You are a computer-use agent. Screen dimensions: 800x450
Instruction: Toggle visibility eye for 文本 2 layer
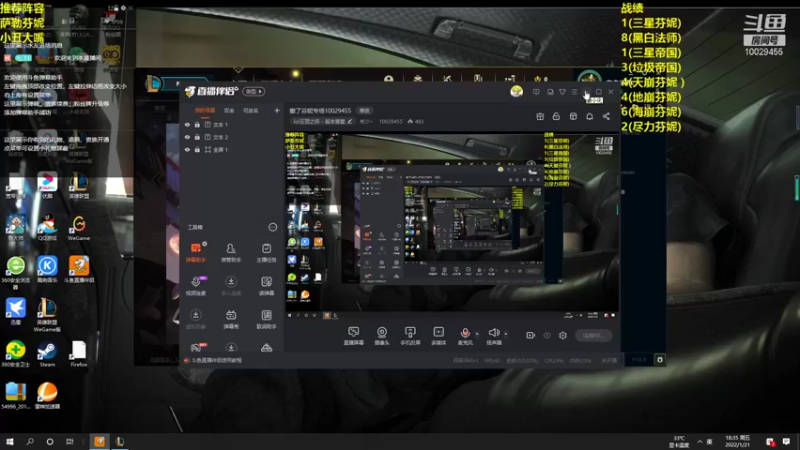pos(187,137)
